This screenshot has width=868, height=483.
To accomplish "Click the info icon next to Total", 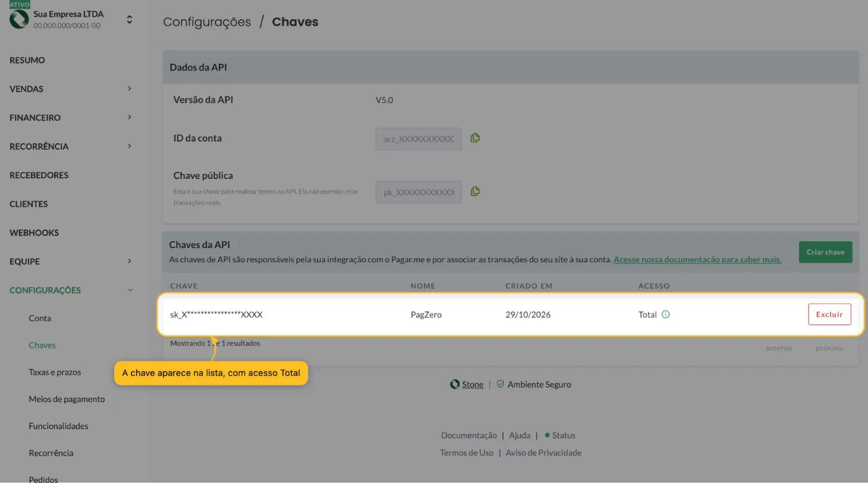I will (666, 315).
